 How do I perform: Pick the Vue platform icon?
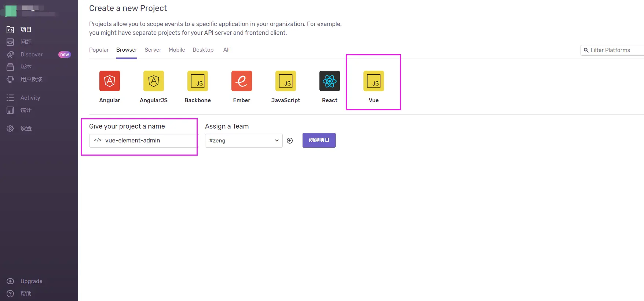click(373, 81)
